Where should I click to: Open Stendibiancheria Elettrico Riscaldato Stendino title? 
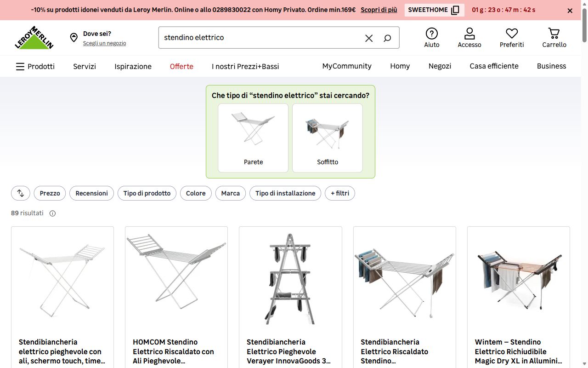395,351
